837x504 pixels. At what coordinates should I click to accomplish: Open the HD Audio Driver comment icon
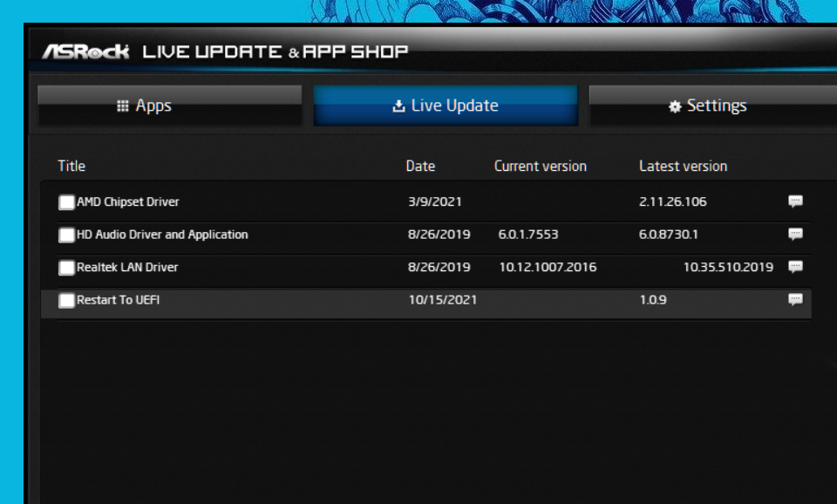[x=795, y=234]
